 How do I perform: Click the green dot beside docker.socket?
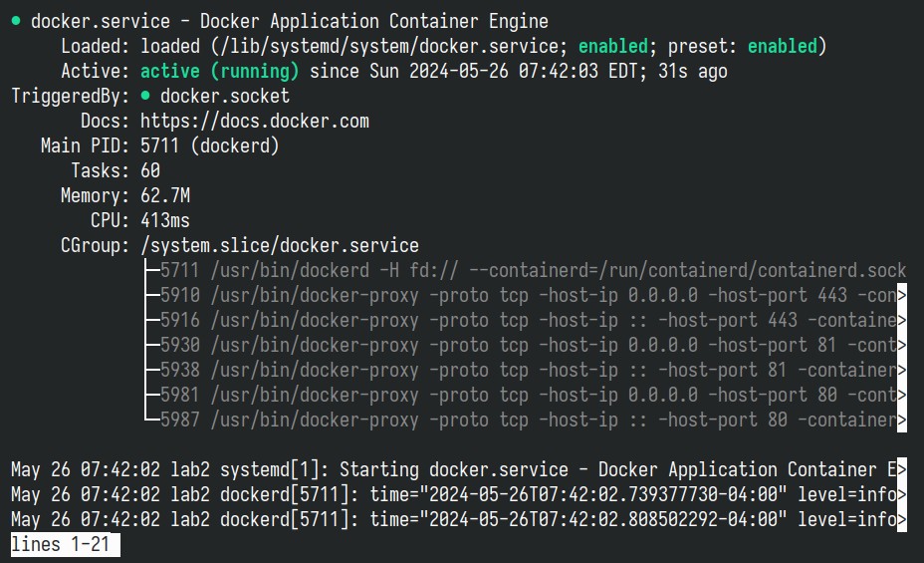pyautogui.click(x=145, y=96)
